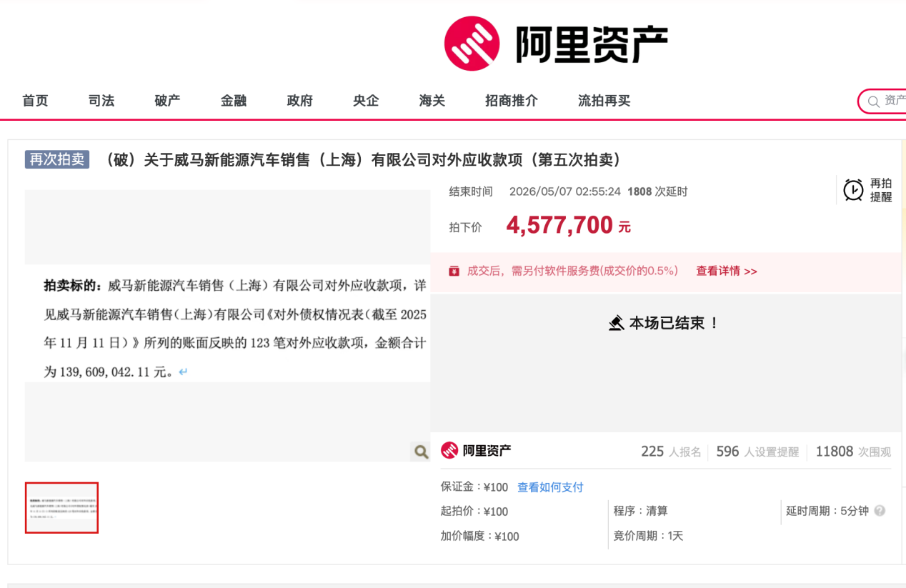Click the 竞价周期:1天 text
The width and height of the screenshot is (906, 588).
(648, 535)
